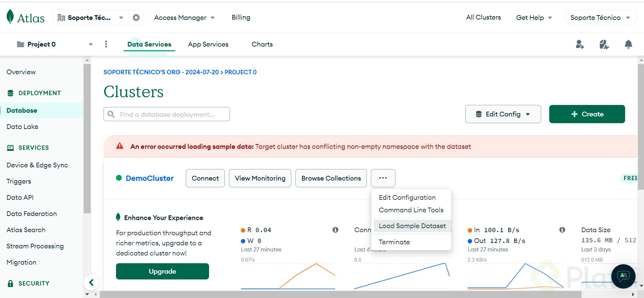
Task: Expand the Soporte Téc organization dropdown
Action: pos(121,18)
